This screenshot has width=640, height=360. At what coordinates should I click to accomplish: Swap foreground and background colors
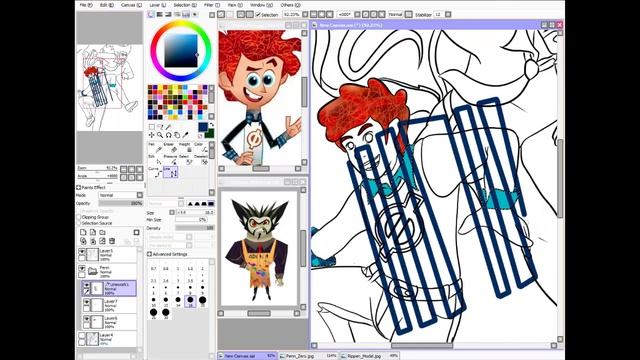click(x=212, y=124)
